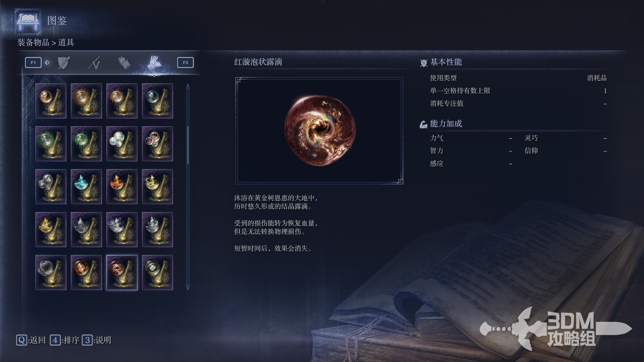Pick the orange flame tear flask icon
Image resolution: width=644 pixels, height=362 pixels.
coord(122,187)
